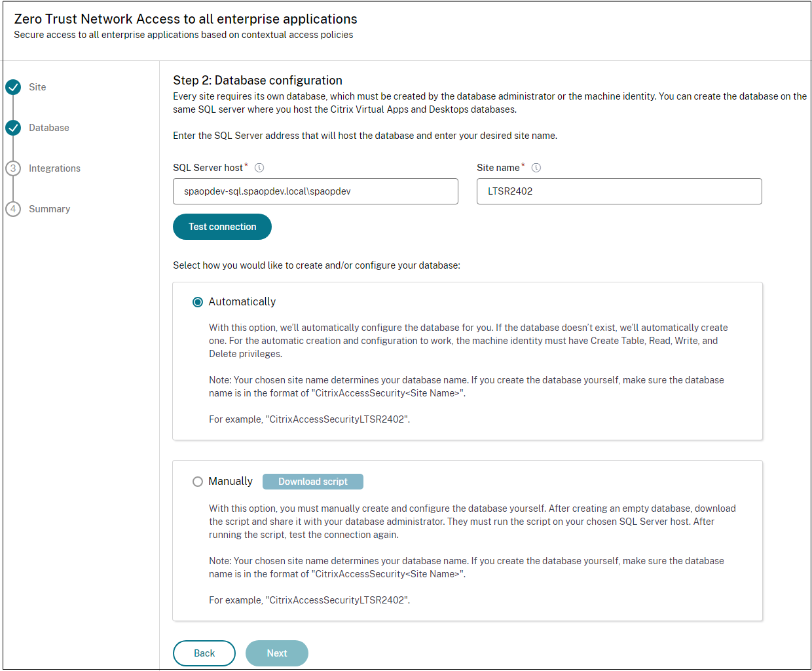This screenshot has width=812, height=671.
Task: Click the SQL Server host info icon
Action: pos(259,168)
